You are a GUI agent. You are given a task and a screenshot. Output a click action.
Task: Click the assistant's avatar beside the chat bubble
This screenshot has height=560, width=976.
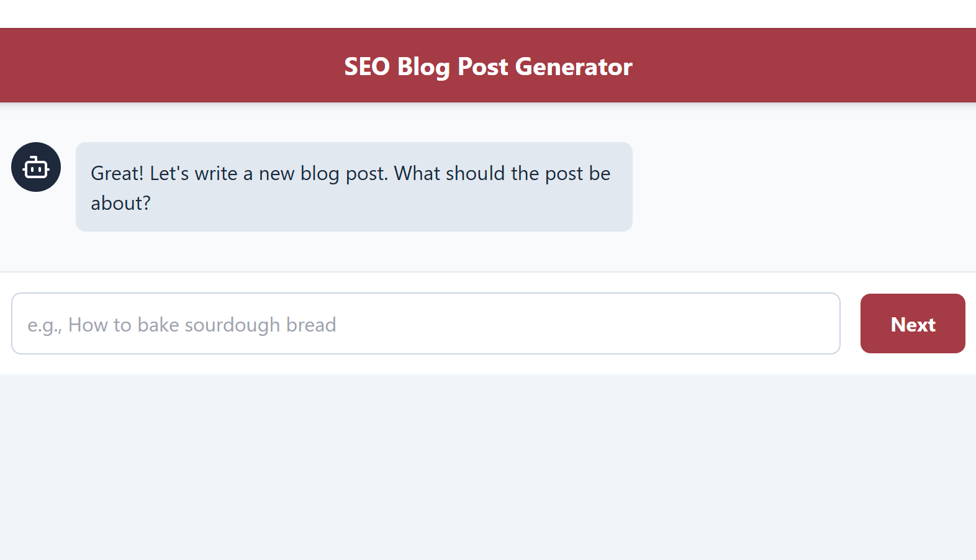(x=35, y=167)
